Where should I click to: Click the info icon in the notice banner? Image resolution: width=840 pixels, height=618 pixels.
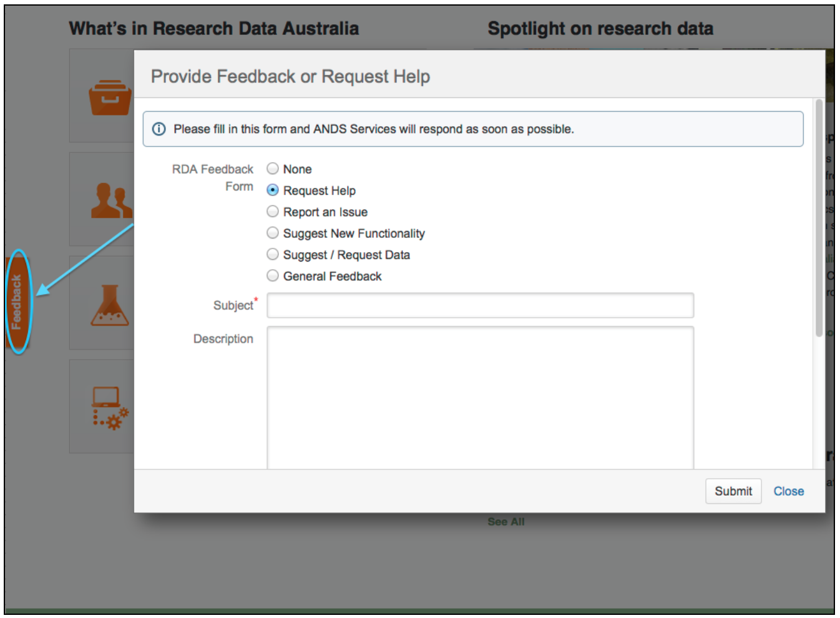point(159,129)
